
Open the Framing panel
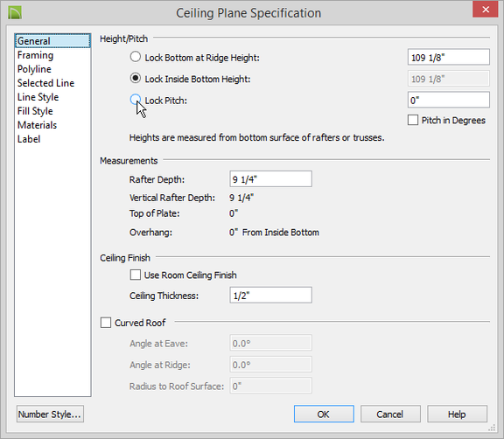coord(35,55)
